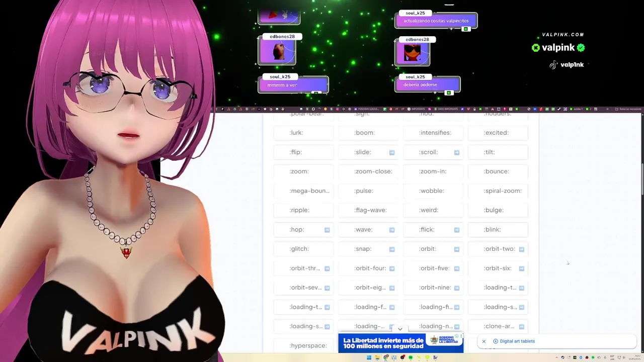This screenshot has height=362, width=644.
Task: Open the La Libertad seguridad ad banner
Action: [400, 343]
